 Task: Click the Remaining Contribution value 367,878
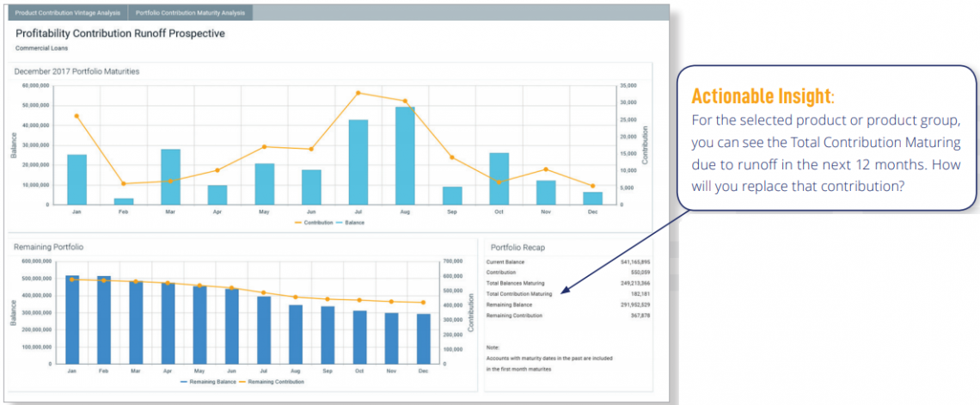coord(641,316)
